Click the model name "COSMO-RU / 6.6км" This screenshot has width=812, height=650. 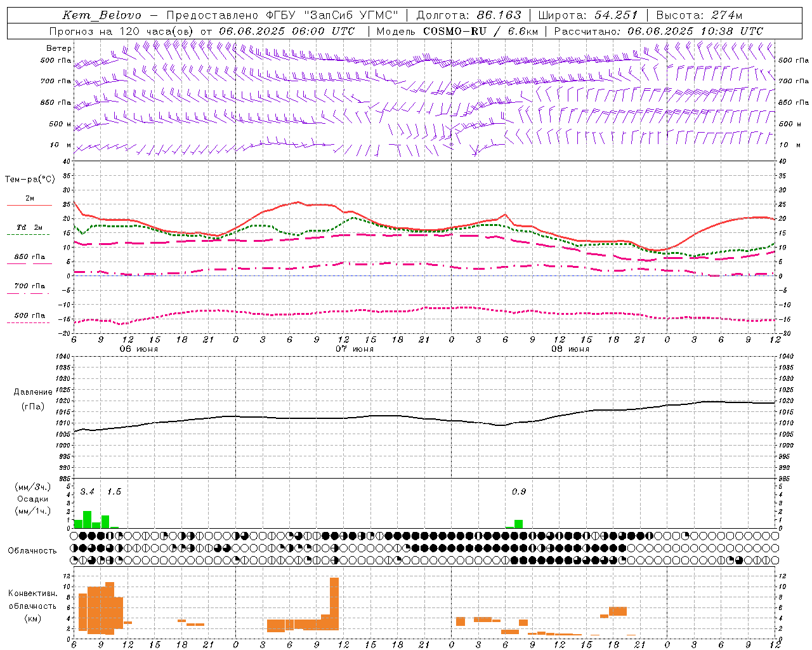pos(481,31)
